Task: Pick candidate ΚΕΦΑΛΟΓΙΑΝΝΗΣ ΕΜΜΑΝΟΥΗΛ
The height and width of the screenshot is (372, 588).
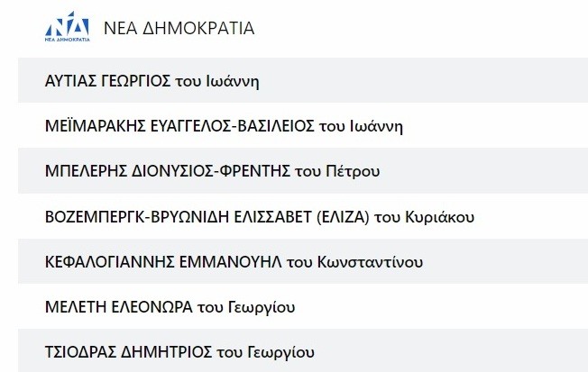Action: click(167, 262)
